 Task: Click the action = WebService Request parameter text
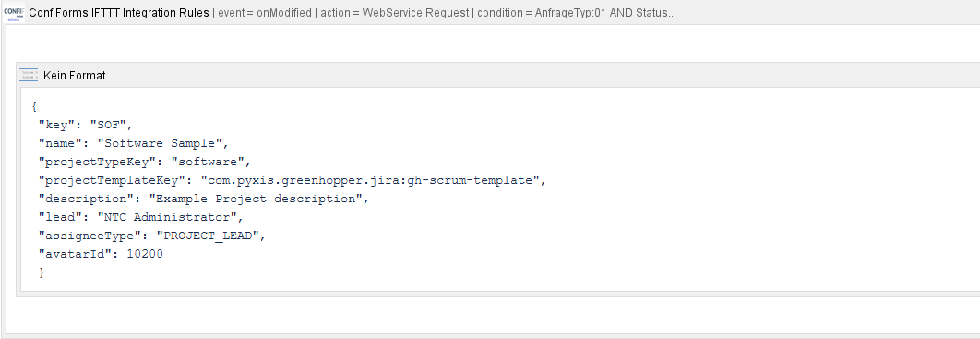pyautogui.click(x=394, y=13)
